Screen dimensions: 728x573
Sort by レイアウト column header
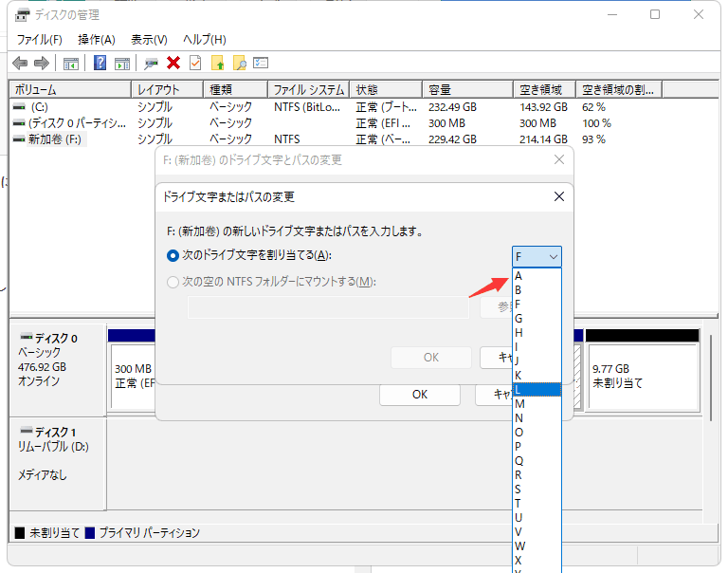(x=168, y=90)
